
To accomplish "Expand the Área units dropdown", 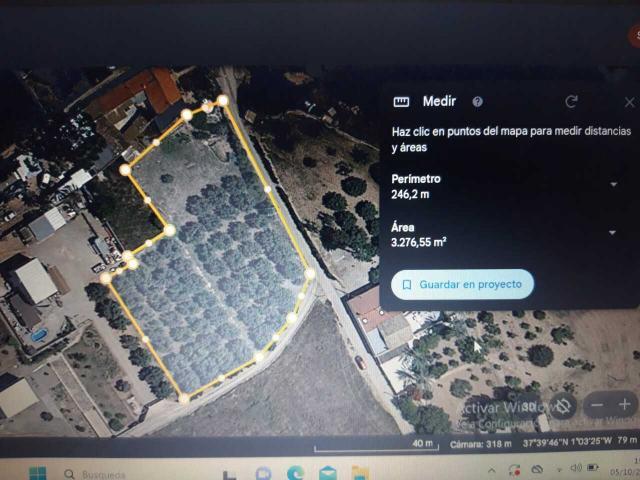I will pyautogui.click(x=612, y=233).
